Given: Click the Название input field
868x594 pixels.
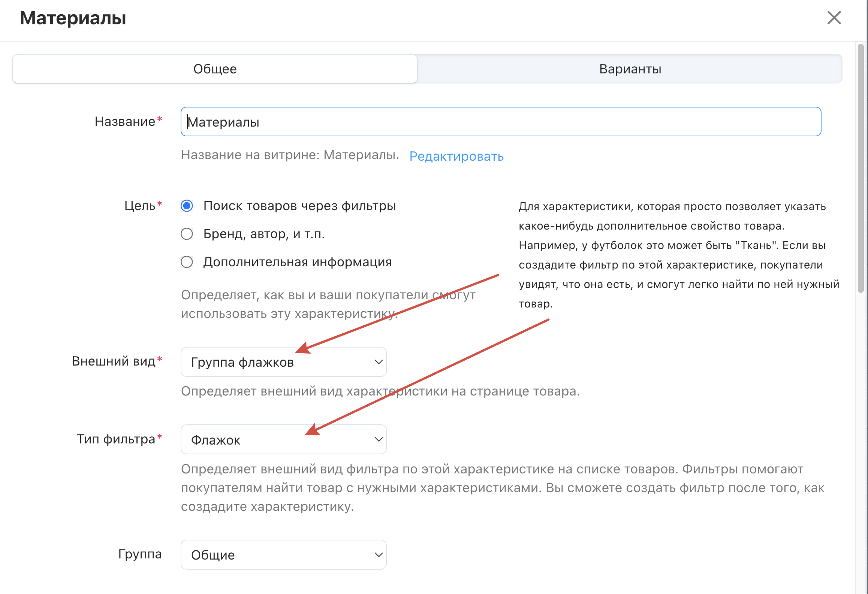Looking at the screenshot, I should pyautogui.click(x=501, y=122).
